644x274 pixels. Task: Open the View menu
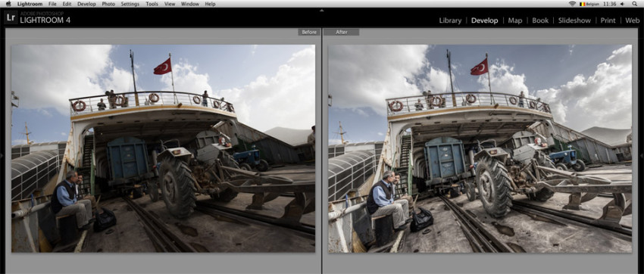[x=170, y=4]
